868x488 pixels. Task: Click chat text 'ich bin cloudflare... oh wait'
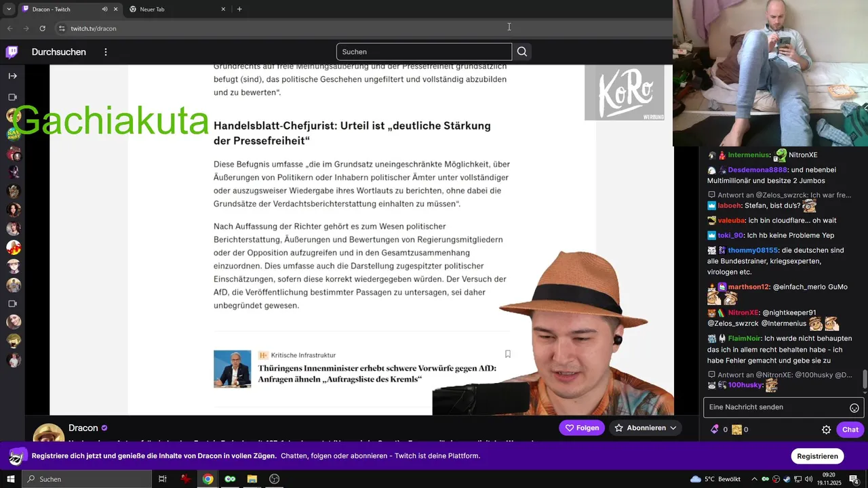point(793,220)
